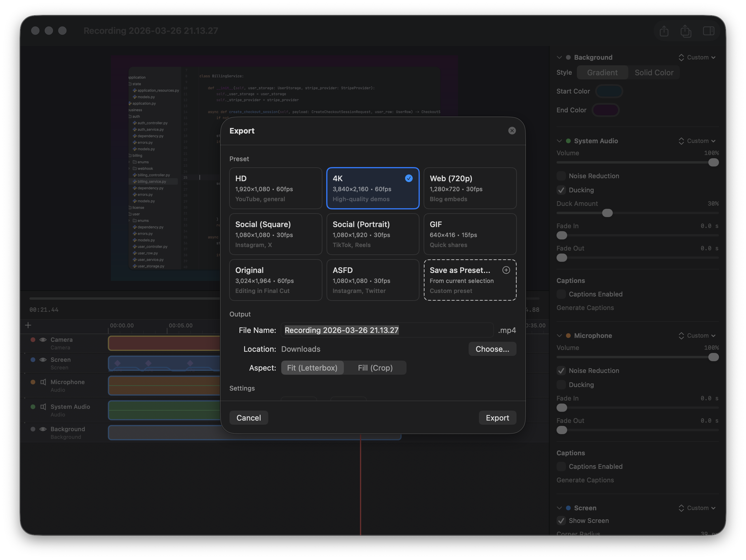Click the green dot beside System Audio inspector heading
This screenshot has height=560, width=746.
click(x=568, y=141)
